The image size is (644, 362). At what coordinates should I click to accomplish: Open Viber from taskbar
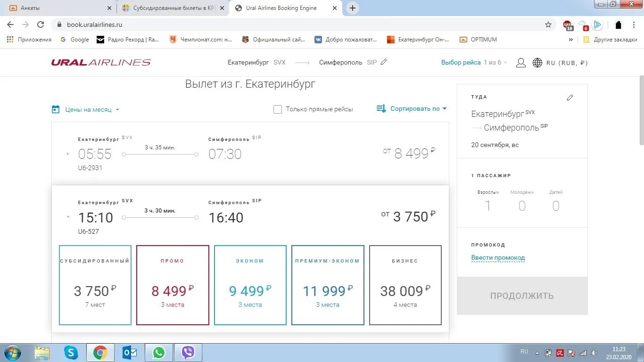188,353
